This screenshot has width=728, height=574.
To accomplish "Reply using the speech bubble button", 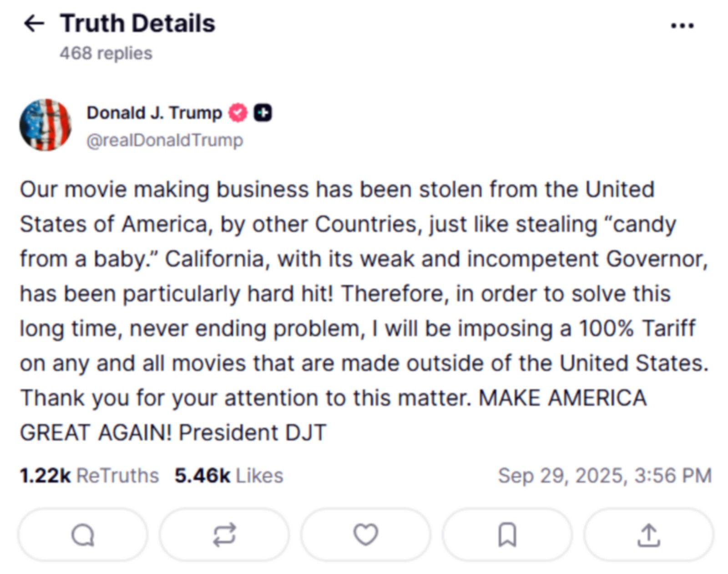I will [x=83, y=534].
